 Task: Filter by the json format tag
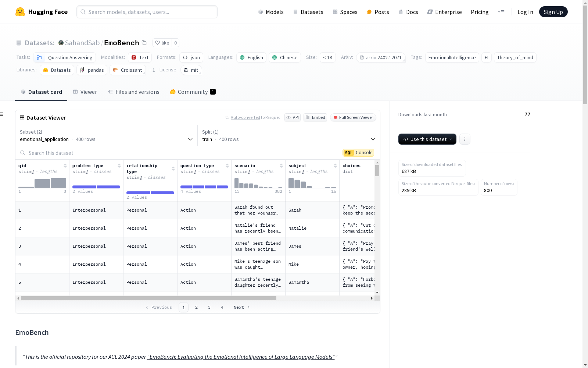(x=191, y=57)
